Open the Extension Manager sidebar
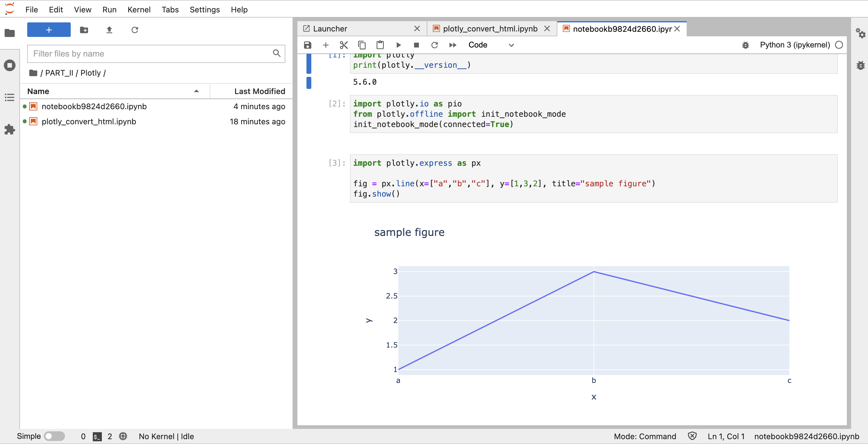 (9, 129)
